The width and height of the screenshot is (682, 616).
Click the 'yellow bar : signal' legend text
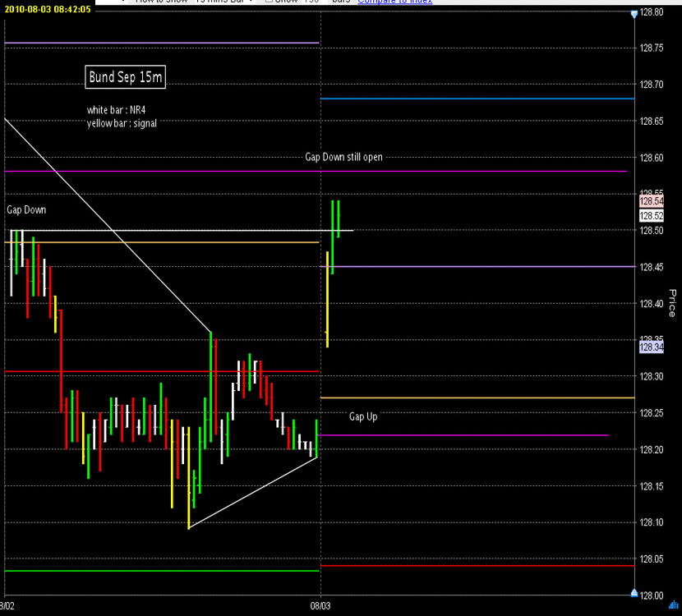[x=122, y=123]
